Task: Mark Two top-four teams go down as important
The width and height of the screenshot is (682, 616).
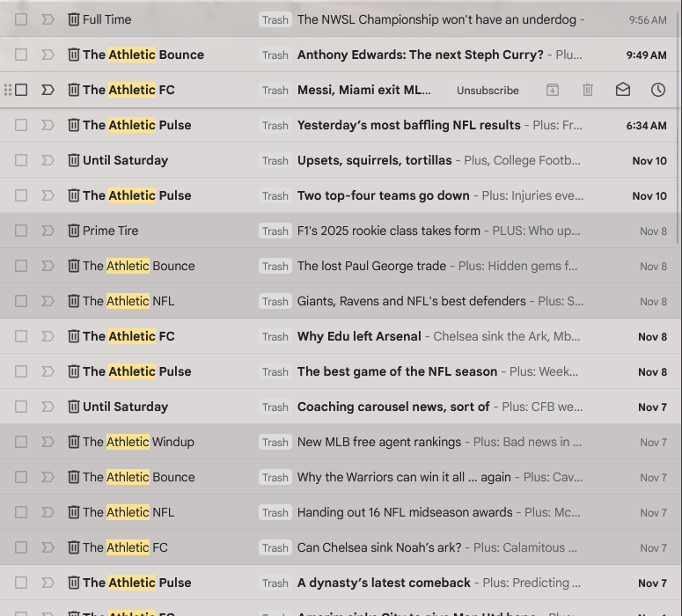Action: point(48,195)
